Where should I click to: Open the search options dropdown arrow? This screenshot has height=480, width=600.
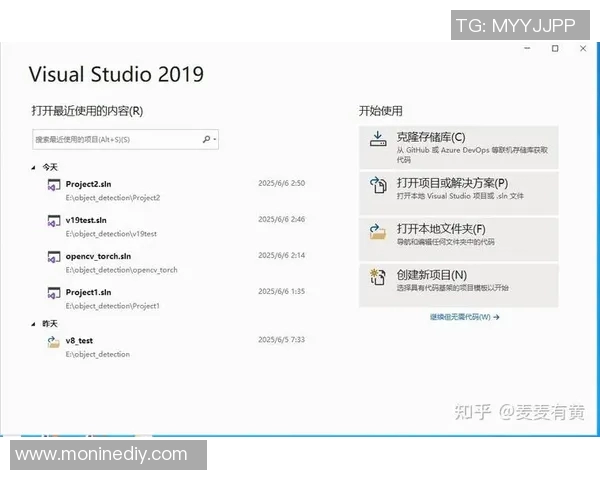pyautogui.click(x=215, y=139)
